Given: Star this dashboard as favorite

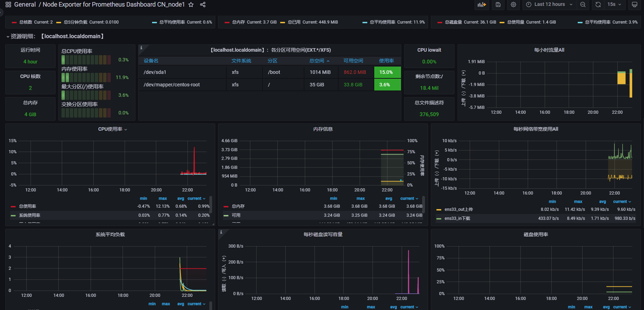Looking at the screenshot, I should (191, 5).
